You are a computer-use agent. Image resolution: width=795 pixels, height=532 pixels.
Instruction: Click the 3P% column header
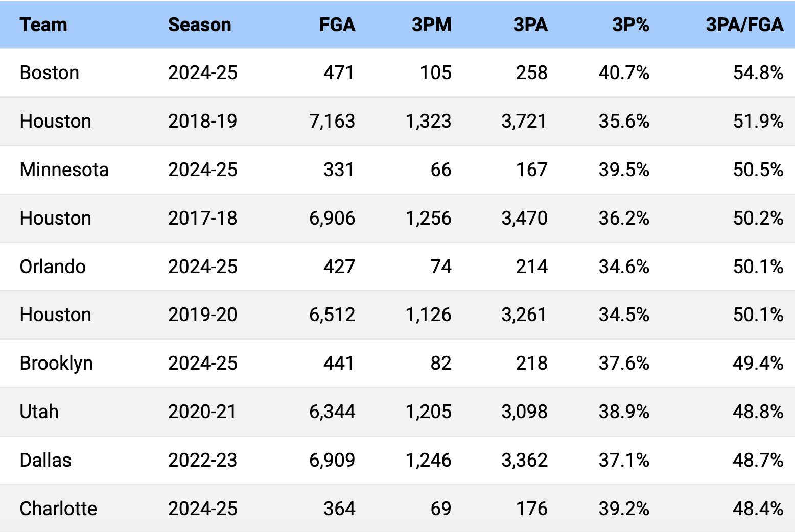point(630,25)
